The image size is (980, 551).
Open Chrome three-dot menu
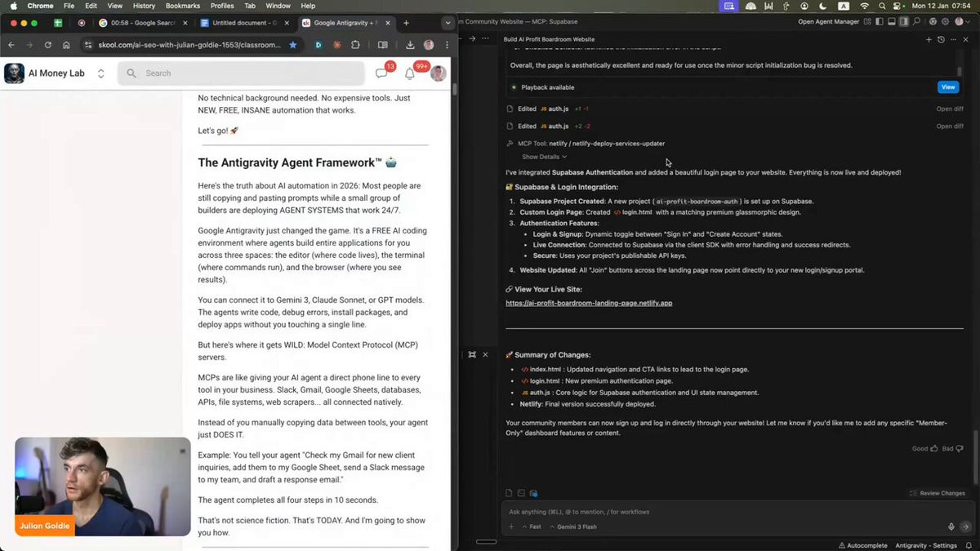447,45
